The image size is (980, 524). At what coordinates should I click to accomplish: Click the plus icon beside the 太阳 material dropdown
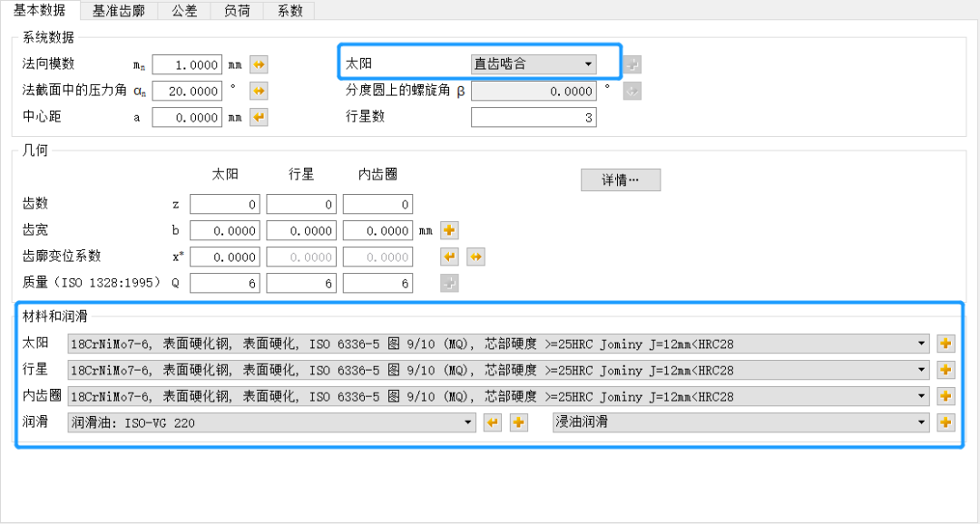[945, 344]
